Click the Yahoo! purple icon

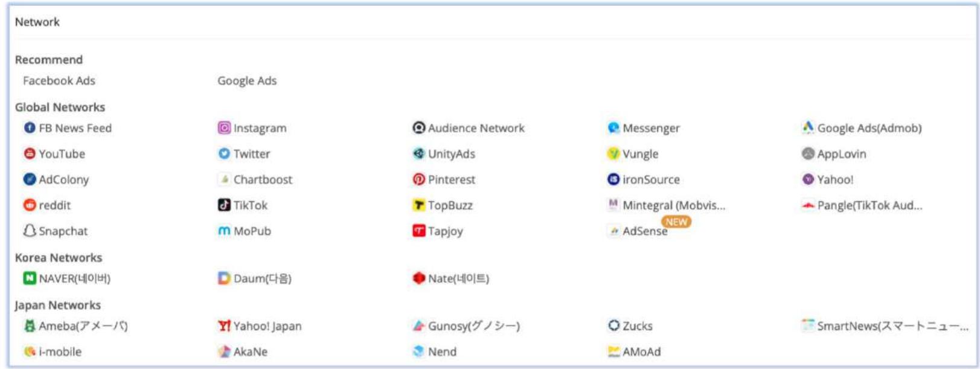(x=808, y=179)
